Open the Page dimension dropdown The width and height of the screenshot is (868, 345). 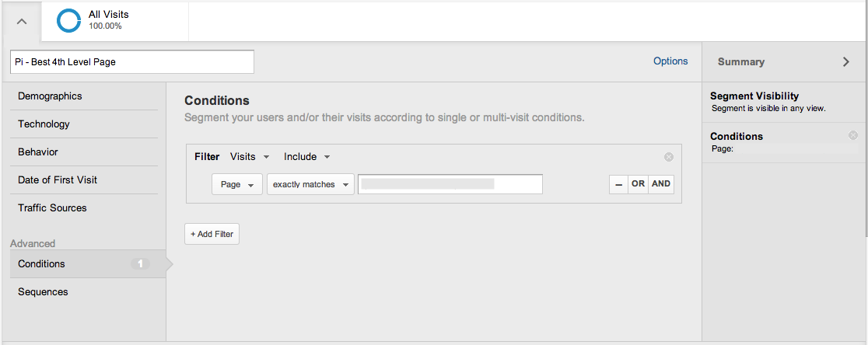pyautogui.click(x=236, y=185)
